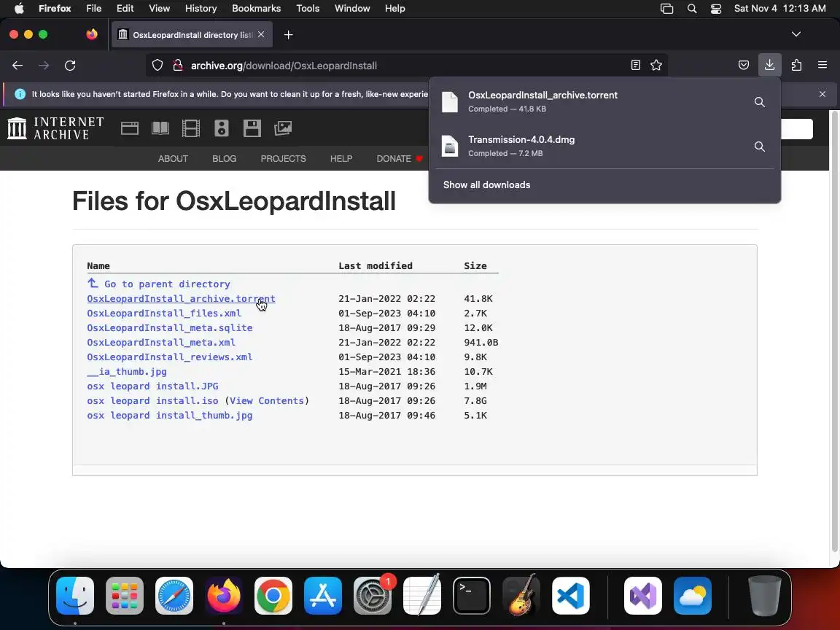Open the PROJECTS nav link
The width and height of the screenshot is (840, 630).
point(284,158)
